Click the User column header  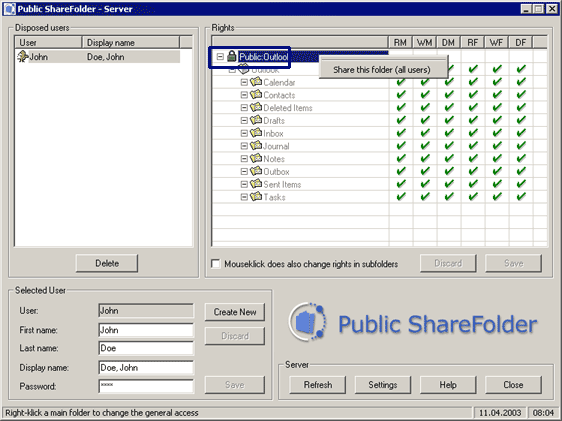[x=48, y=42]
